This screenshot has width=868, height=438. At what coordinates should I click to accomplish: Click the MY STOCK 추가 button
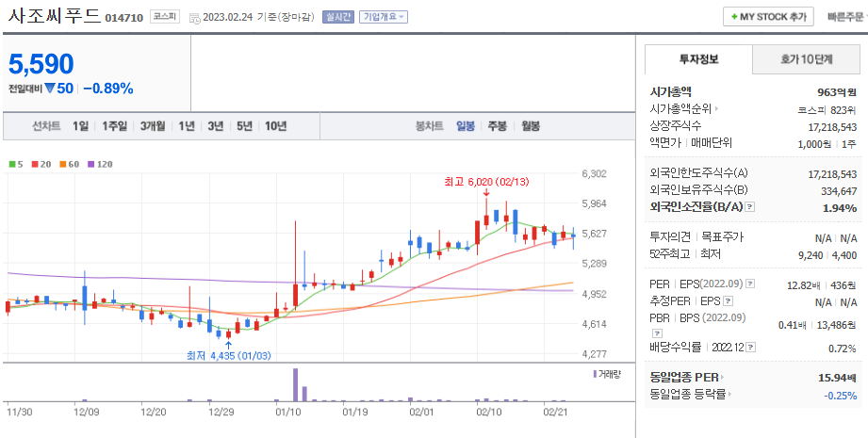tap(768, 17)
